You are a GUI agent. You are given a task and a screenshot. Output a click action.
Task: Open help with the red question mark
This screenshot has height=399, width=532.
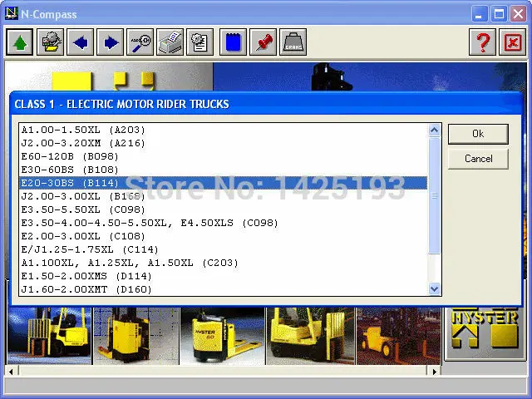[482, 42]
